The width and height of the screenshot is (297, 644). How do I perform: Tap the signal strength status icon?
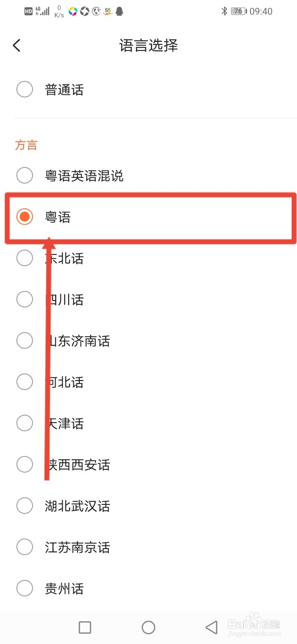coord(43,11)
